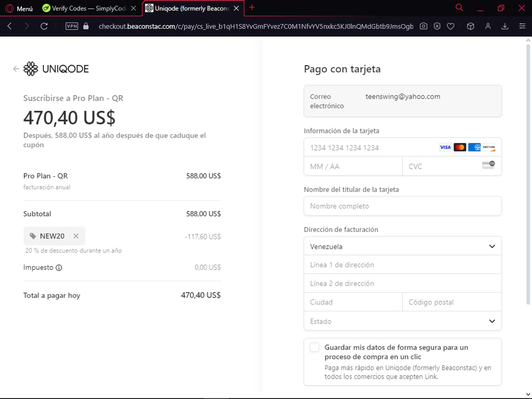Click the NEW20 coupon tag icon
Screen dimensions: 532x399
pos(33,236)
